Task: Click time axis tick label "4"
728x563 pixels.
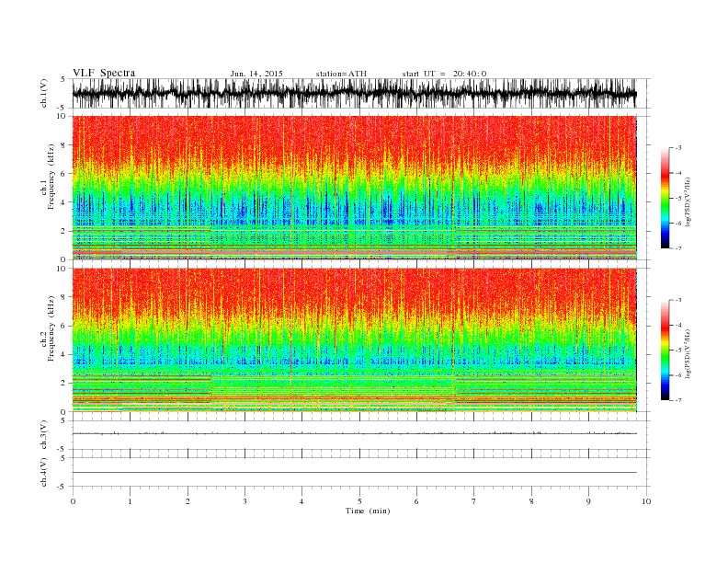Action: coord(301,501)
